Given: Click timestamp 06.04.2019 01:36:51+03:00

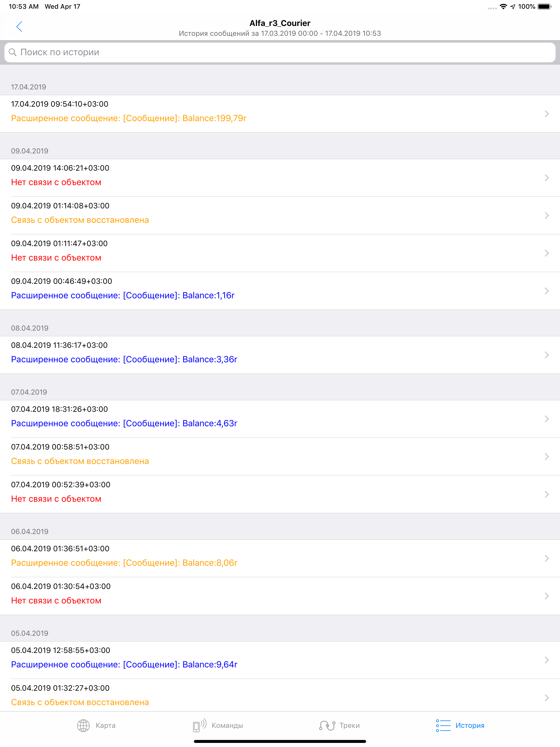Looking at the screenshot, I should 60,548.
